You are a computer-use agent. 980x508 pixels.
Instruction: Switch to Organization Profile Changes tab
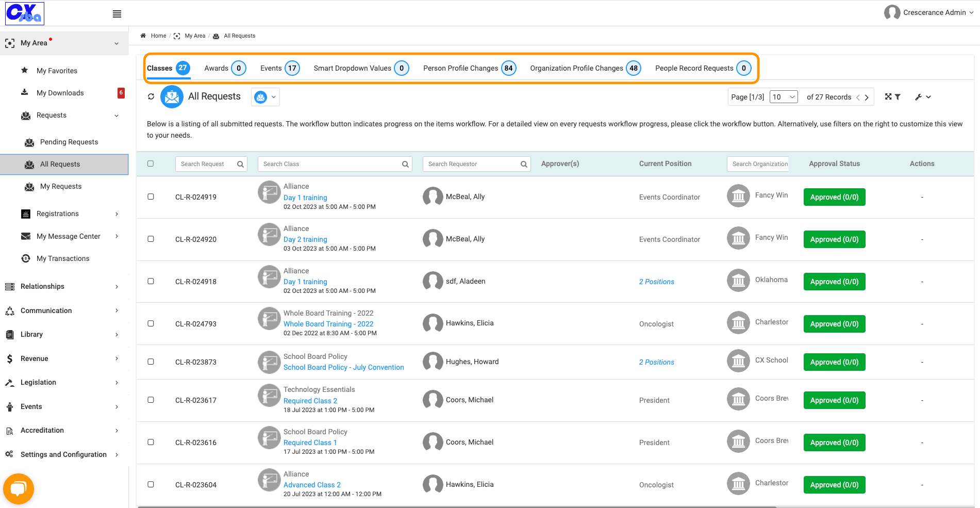pos(585,68)
